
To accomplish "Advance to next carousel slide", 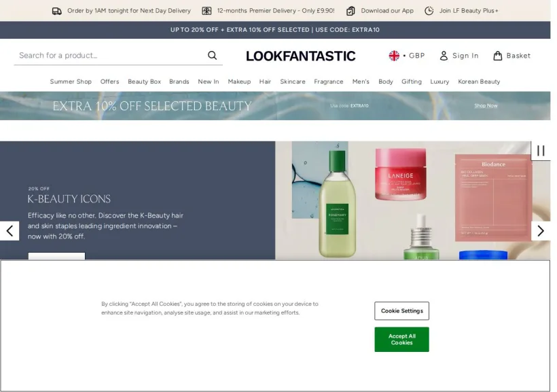I will [541, 231].
